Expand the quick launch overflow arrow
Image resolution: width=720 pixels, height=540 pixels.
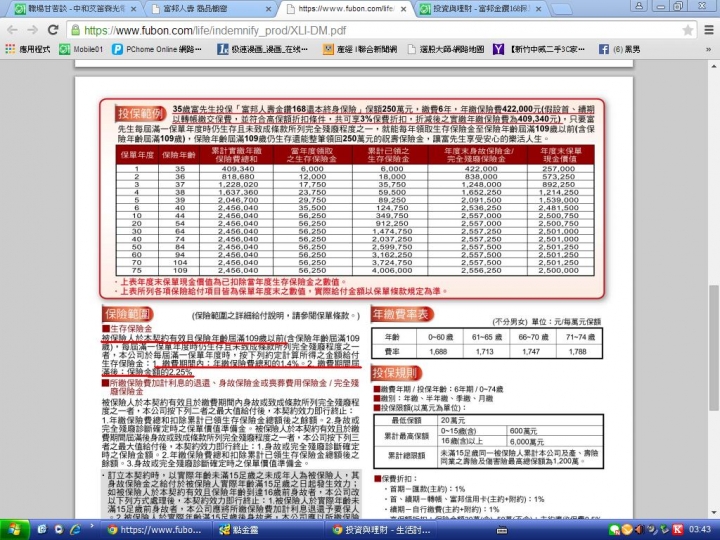pos(92,525)
